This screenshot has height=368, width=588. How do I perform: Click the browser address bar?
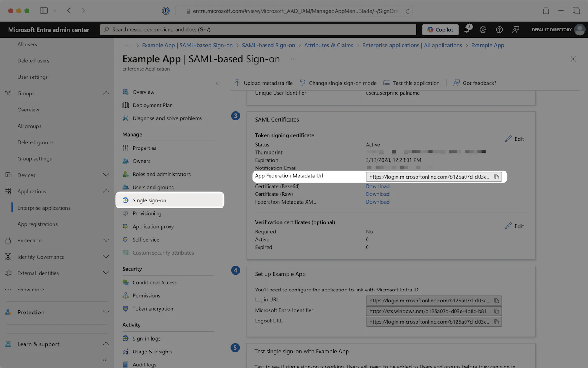[x=294, y=11]
